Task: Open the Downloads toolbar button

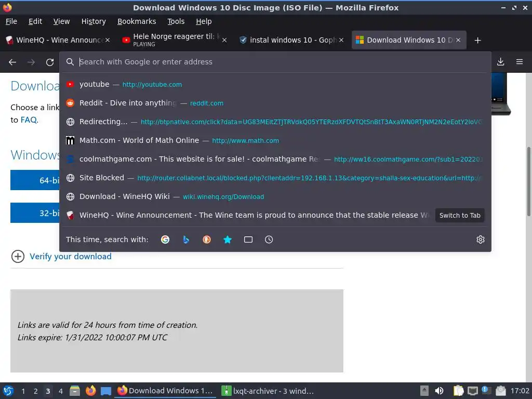Action: click(x=500, y=62)
